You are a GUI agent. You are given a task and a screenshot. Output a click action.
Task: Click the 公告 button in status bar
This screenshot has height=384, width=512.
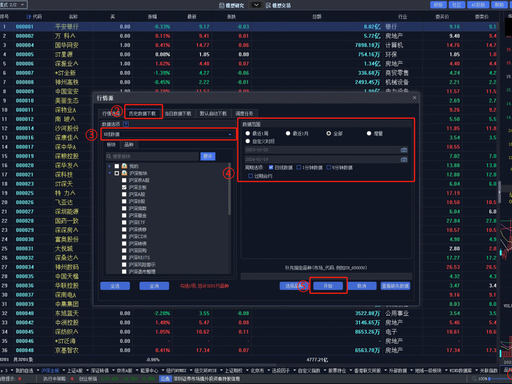coord(165,379)
